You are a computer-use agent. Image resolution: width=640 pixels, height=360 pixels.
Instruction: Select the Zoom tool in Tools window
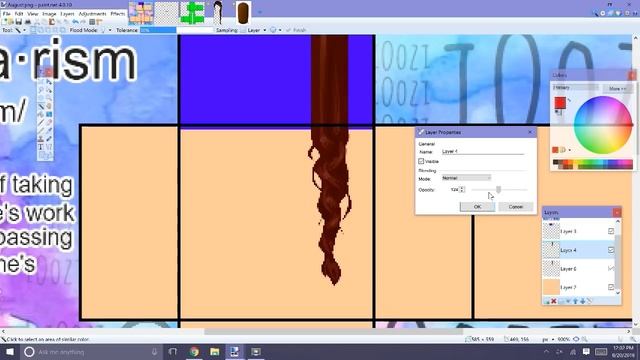point(49,98)
